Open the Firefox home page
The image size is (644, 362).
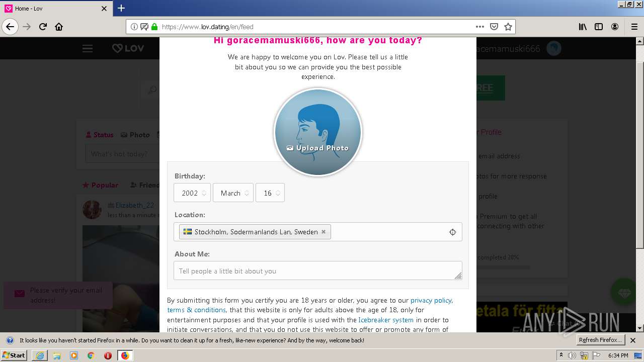point(59,27)
